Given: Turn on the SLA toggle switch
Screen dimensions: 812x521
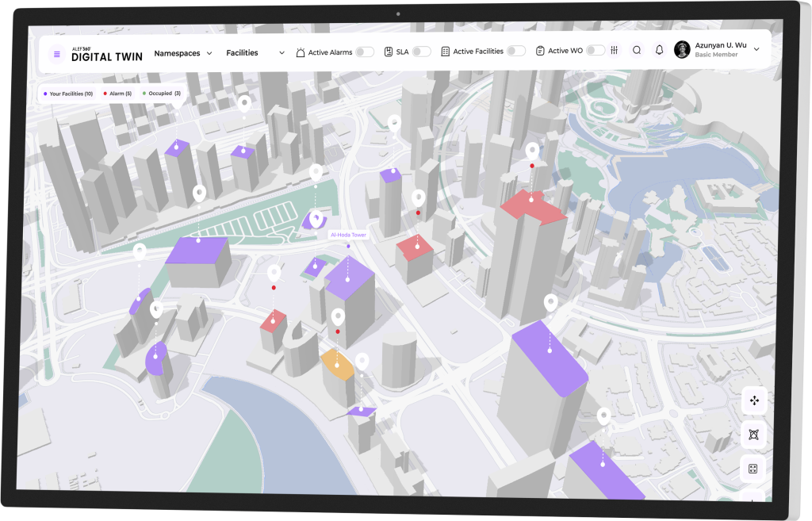Looking at the screenshot, I should (x=421, y=52).
